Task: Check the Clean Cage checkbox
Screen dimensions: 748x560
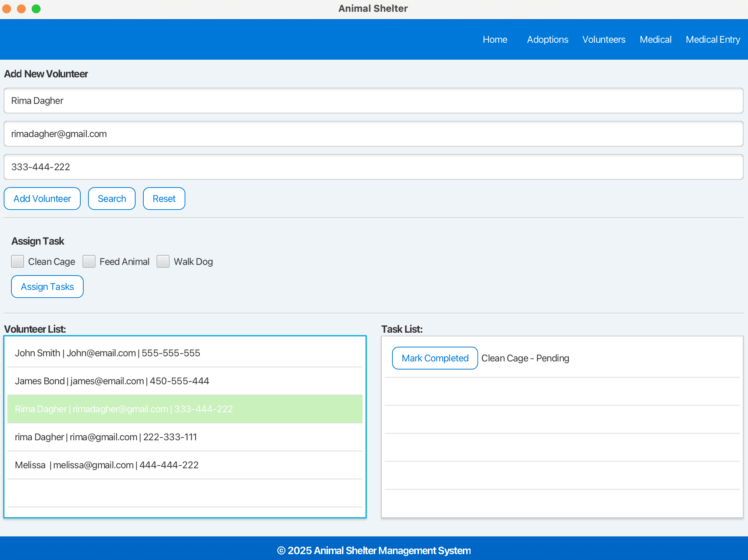Action: [x=17, y=262]
